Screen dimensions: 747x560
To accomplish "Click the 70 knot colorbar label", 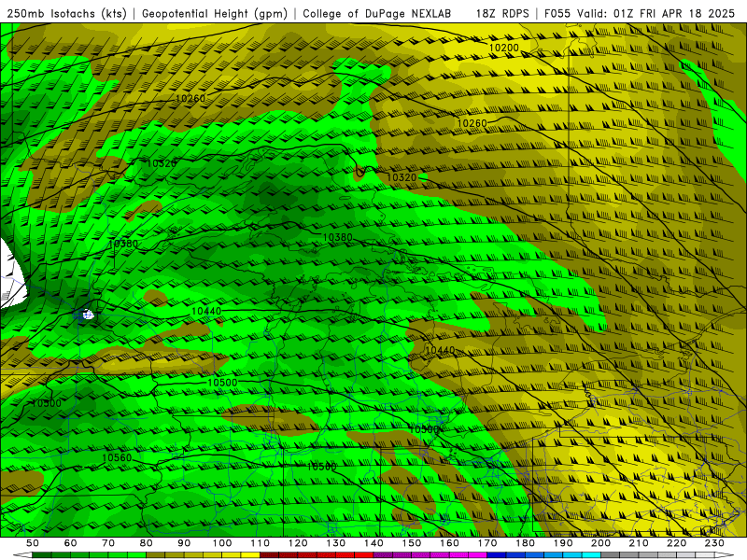I will (108, 543).
